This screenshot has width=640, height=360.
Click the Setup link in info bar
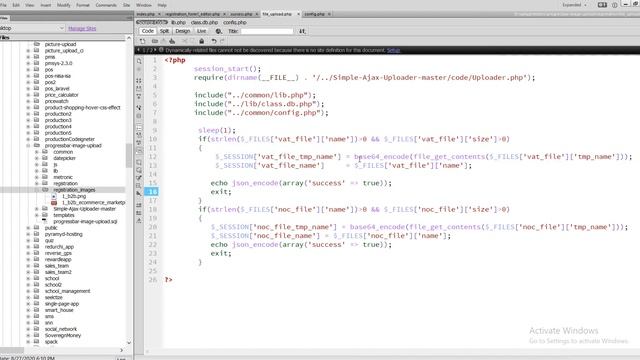tap(393, 50)
